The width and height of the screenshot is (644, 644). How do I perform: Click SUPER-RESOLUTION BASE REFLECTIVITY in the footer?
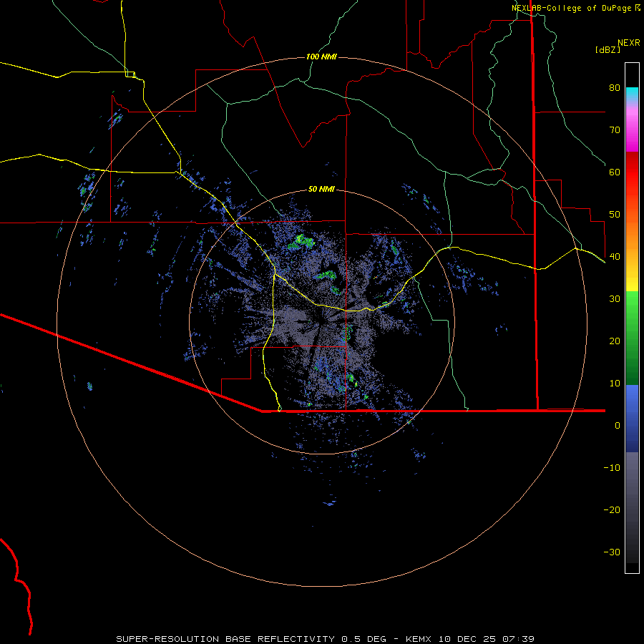pos(225,639)
